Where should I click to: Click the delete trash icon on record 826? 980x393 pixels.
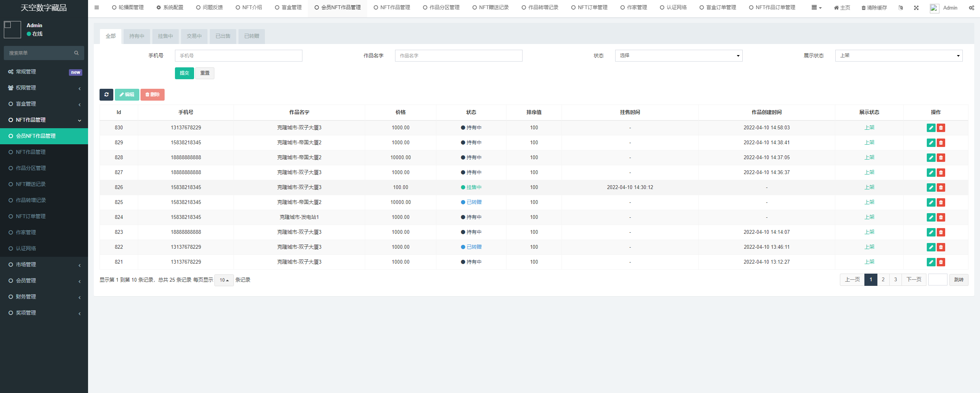(x=941, y=188)
